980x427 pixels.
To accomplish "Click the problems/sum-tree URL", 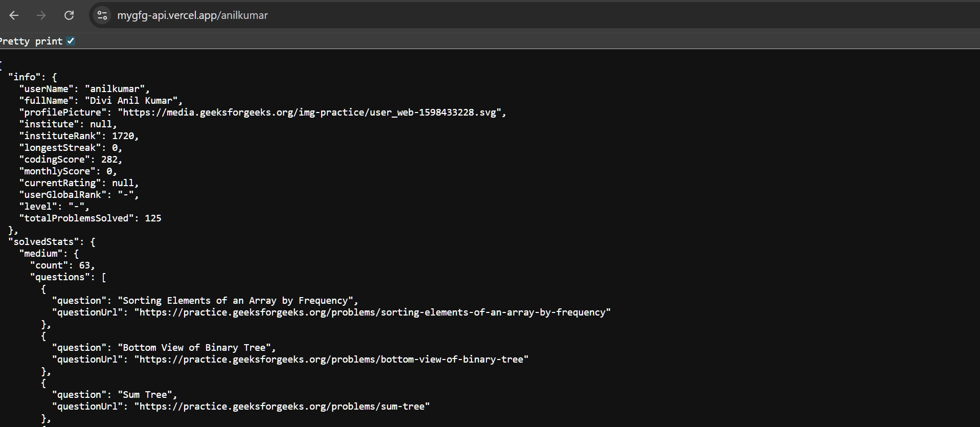I will coord(282,407).
